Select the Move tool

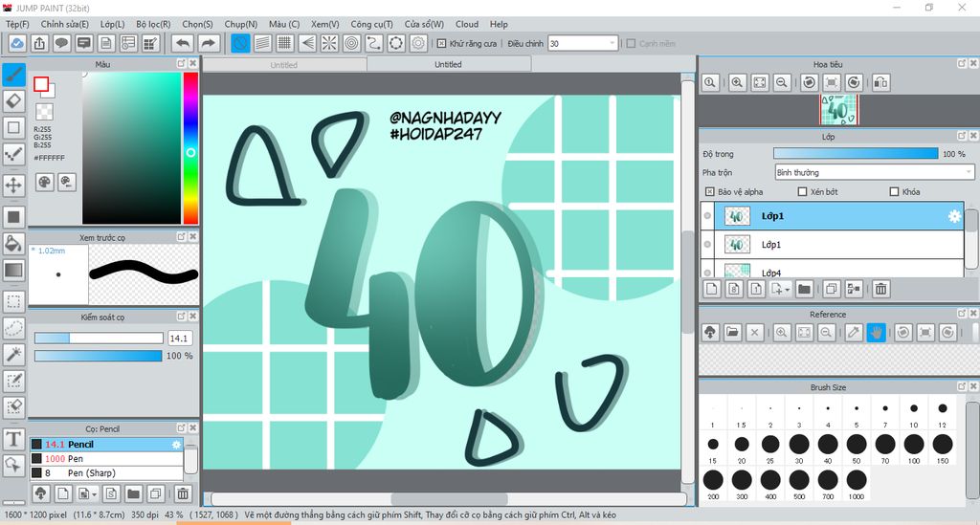(13, 185)
